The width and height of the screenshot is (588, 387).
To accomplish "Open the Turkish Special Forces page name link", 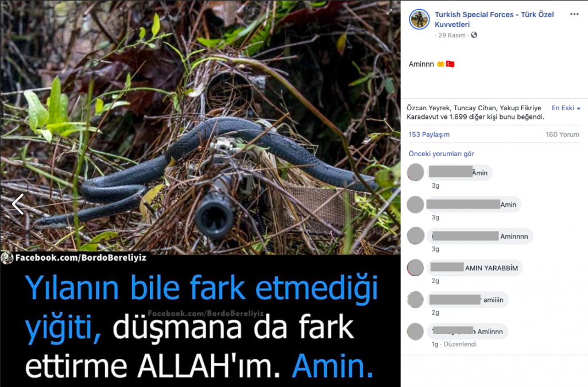I will click(494, 19).
